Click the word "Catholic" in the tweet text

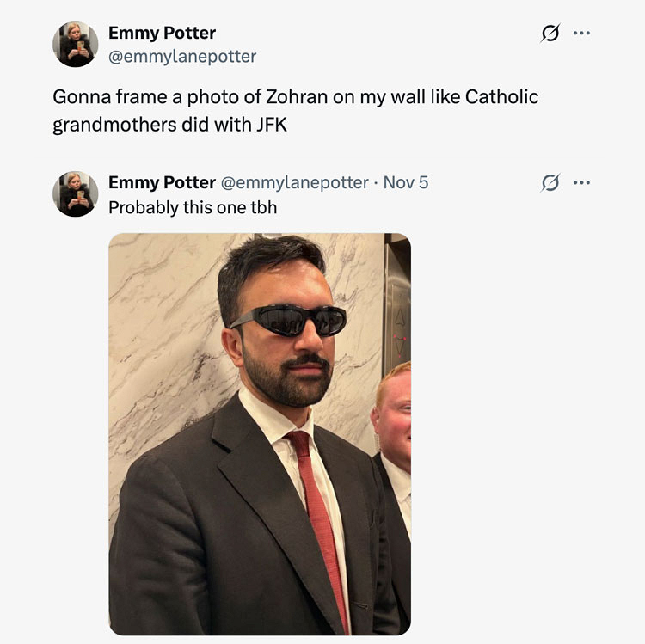501,97
